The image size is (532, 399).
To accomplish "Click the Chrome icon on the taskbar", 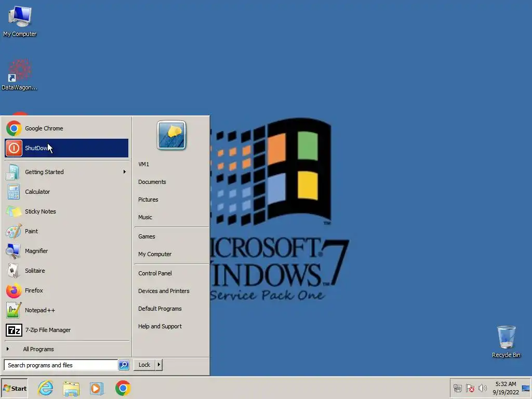I will 123,388.
